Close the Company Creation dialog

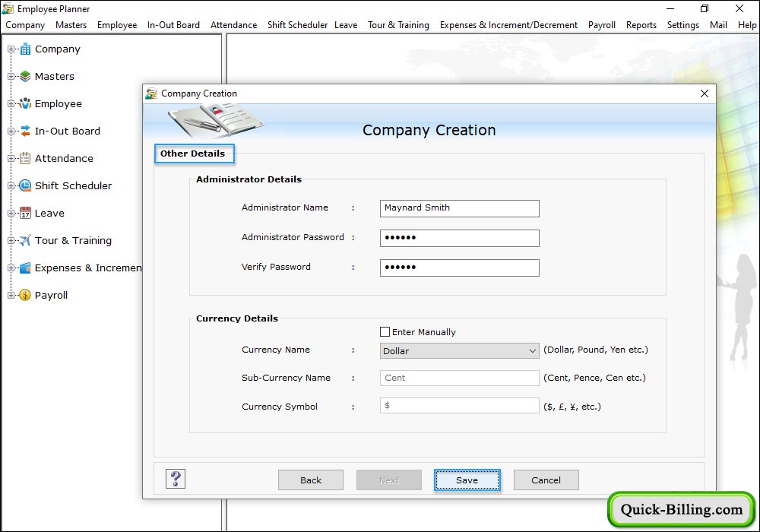(705, 93)
